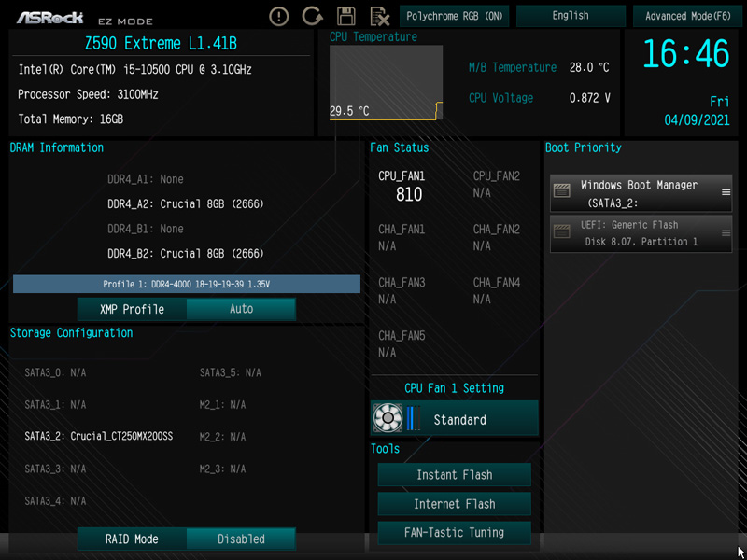The height and width of the screenshot is (560, 747).
Task: Click the UEFI Generic Flash drive icon
Action: tap(562, 232)
